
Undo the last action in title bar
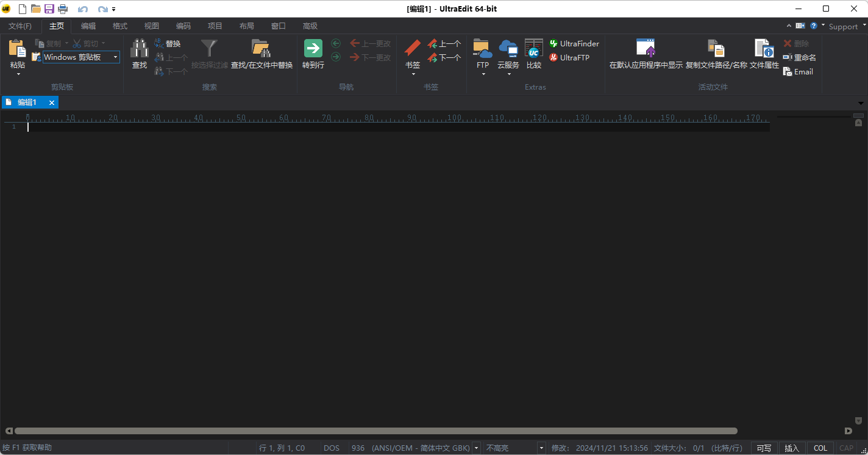pyautogui.click(x=83, y=9)
